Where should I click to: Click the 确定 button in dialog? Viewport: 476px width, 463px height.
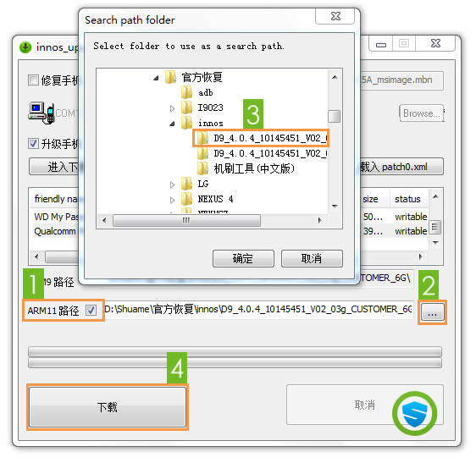click(x=243, y=258)
